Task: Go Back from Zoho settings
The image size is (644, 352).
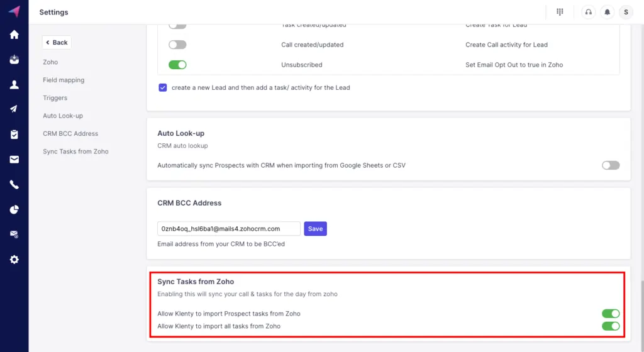Action: pos(57,42)
